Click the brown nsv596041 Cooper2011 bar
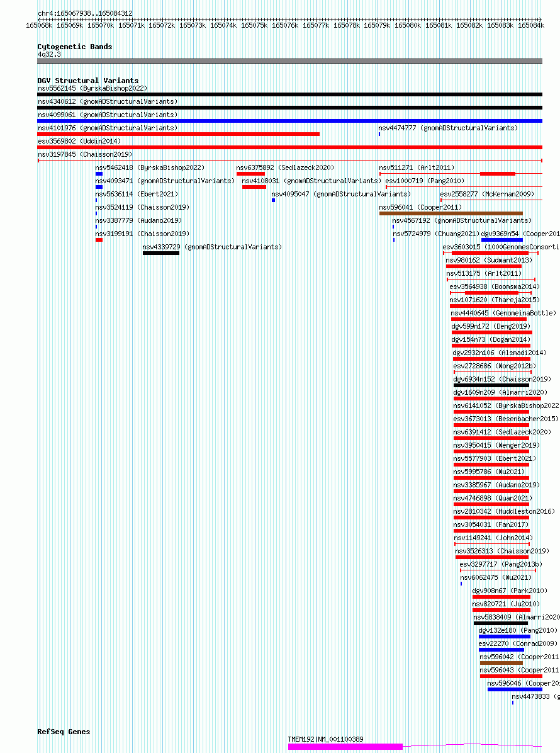The height and width of the screenshot is (753, 560). (x=451, y=213)
